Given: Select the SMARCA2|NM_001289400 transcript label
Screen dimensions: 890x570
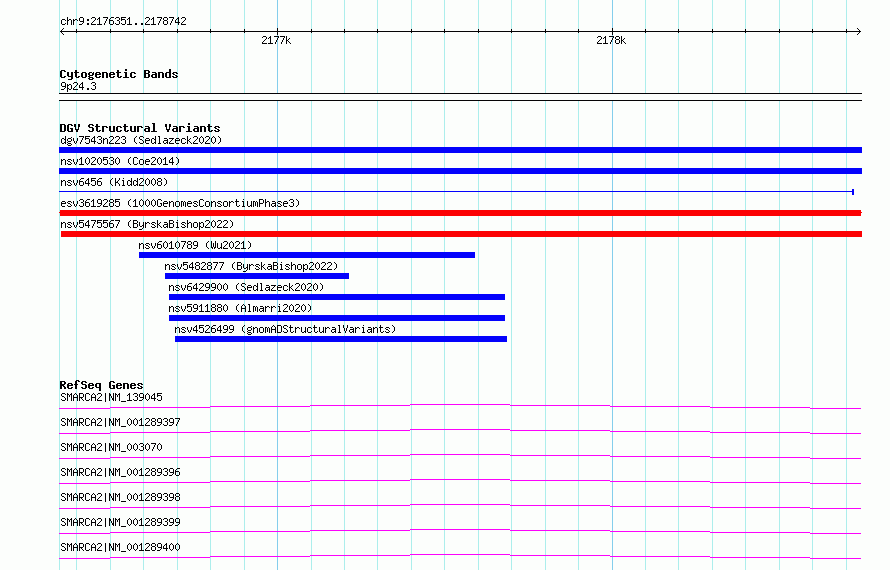Looking at the screenshot, I should [120, 547].
